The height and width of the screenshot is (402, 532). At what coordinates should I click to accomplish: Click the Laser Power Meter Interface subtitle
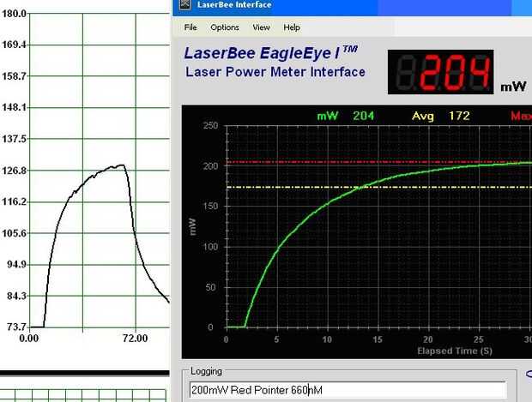coord(275,72)
